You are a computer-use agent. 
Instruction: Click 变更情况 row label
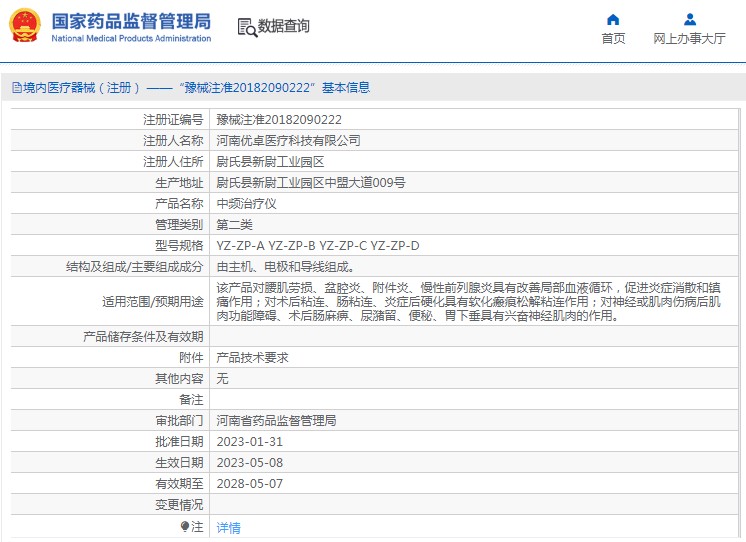pyautogui.click(x=179, y=504)
